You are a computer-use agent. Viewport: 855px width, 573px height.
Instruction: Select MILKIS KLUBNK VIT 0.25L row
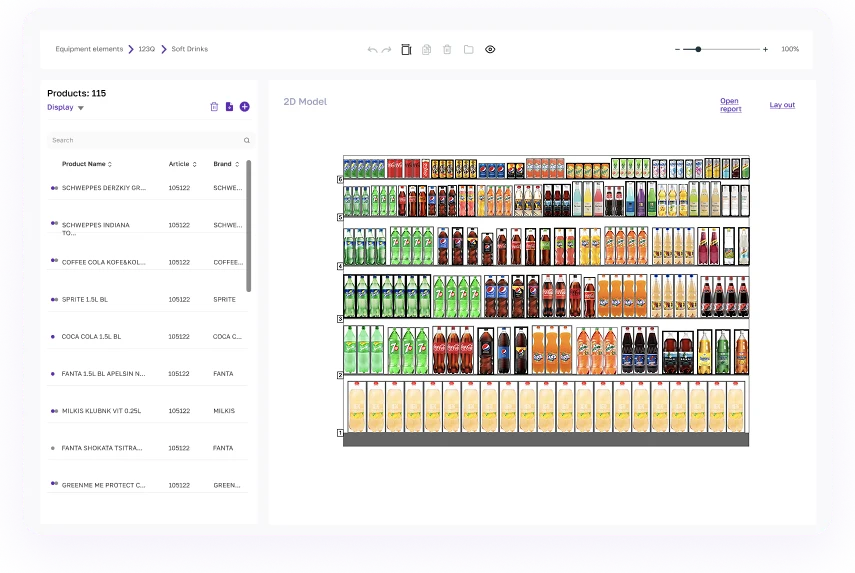click(147, 411)
